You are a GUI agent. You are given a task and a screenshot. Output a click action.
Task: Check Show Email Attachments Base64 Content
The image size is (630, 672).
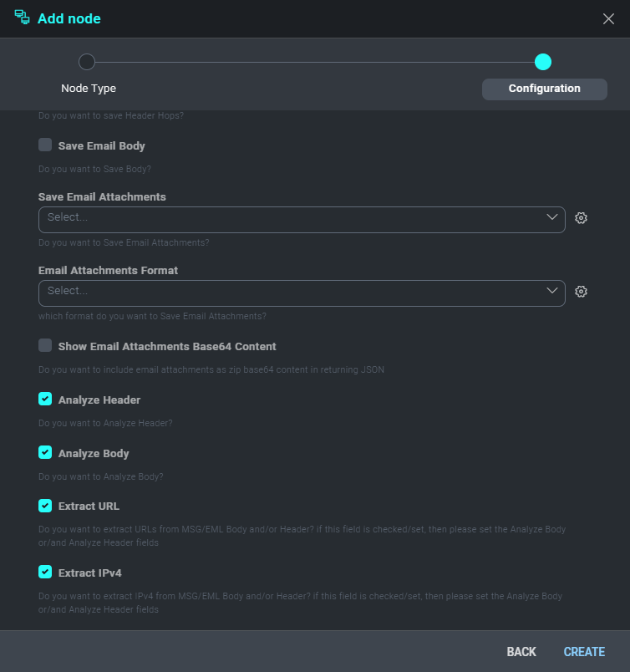pyautogui.click(x=45, y=346)
